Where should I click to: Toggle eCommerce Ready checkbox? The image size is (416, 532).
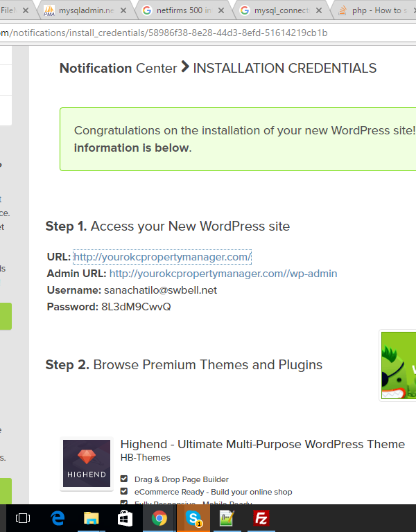coord(124,491)
